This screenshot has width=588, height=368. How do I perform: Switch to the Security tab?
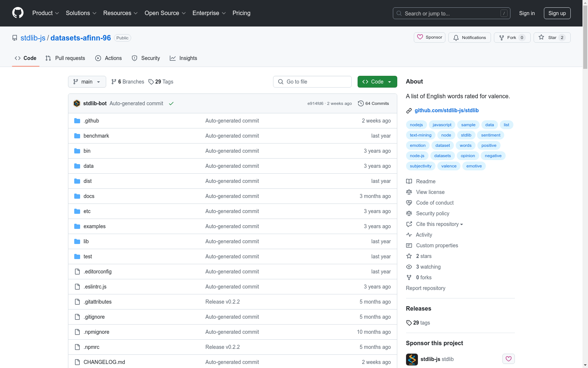(146, 58)
